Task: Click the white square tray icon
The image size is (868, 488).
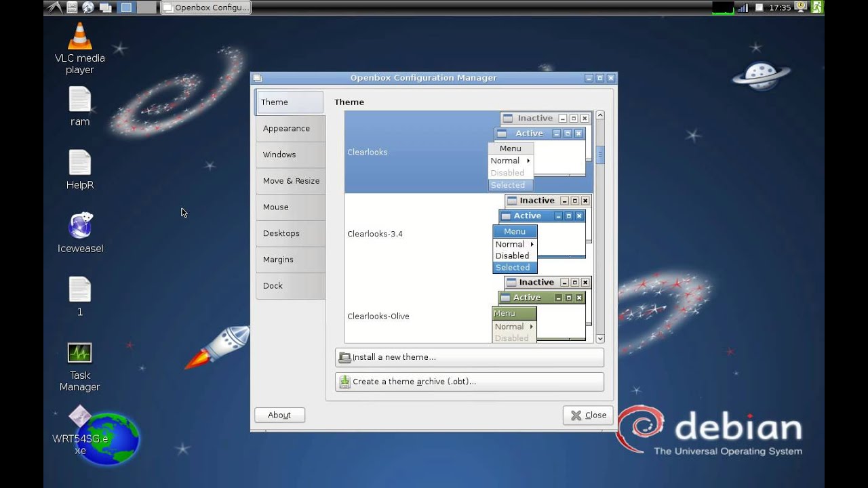Action: pyautogui.click(x=759, y=7)
